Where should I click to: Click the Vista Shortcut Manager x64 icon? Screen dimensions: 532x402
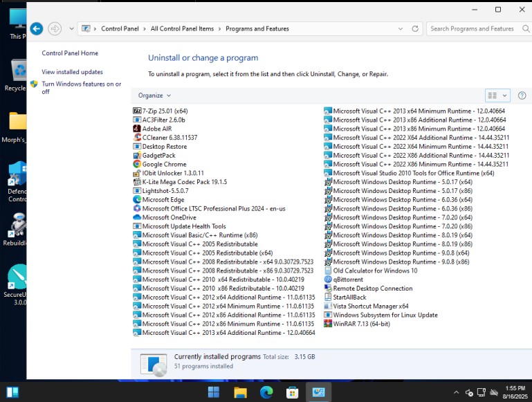click(328, 306)
